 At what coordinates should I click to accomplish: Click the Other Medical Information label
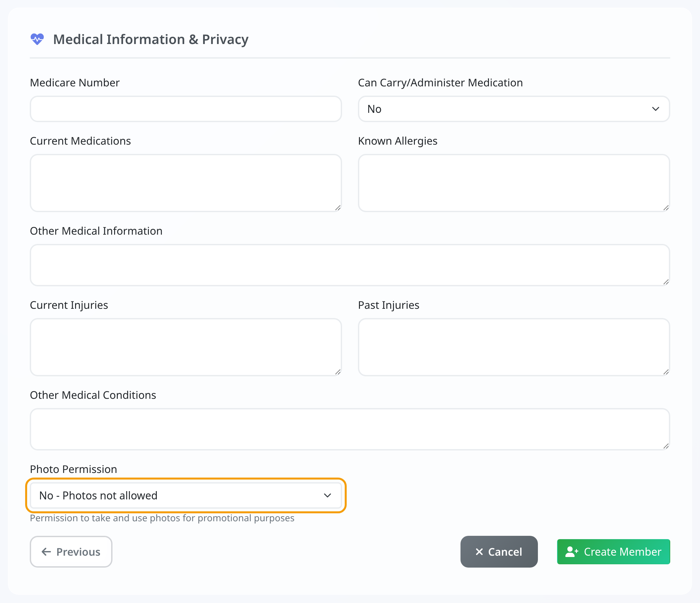96,231
